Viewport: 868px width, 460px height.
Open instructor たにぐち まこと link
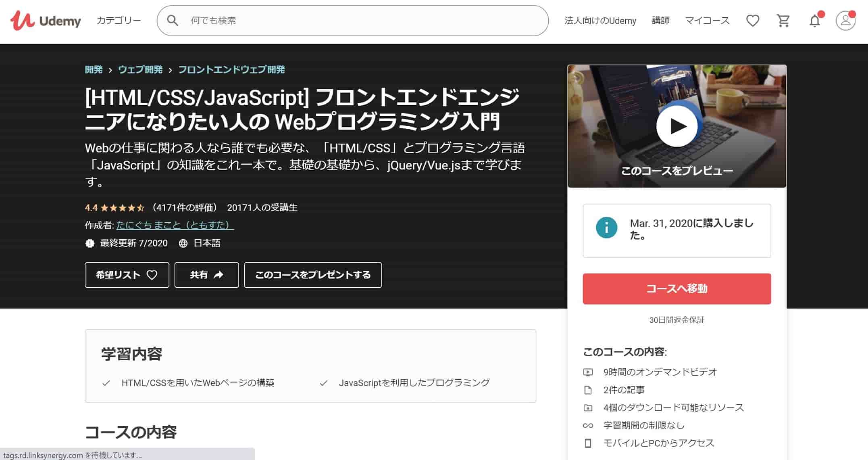coord(175,225)
